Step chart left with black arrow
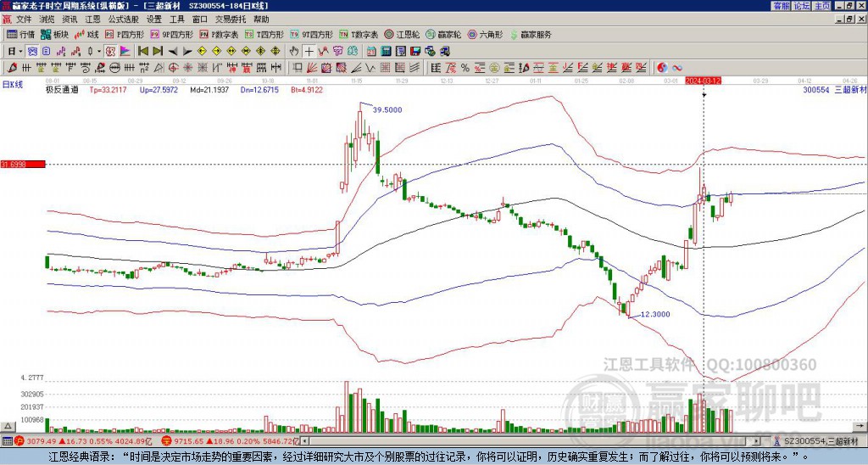This screenshot has height=465, width=868. click(173, 52)
